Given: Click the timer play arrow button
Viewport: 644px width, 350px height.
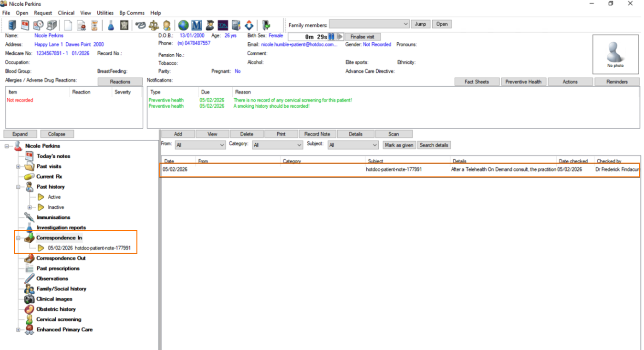Looking at the screenshot, I should point(340,37).
